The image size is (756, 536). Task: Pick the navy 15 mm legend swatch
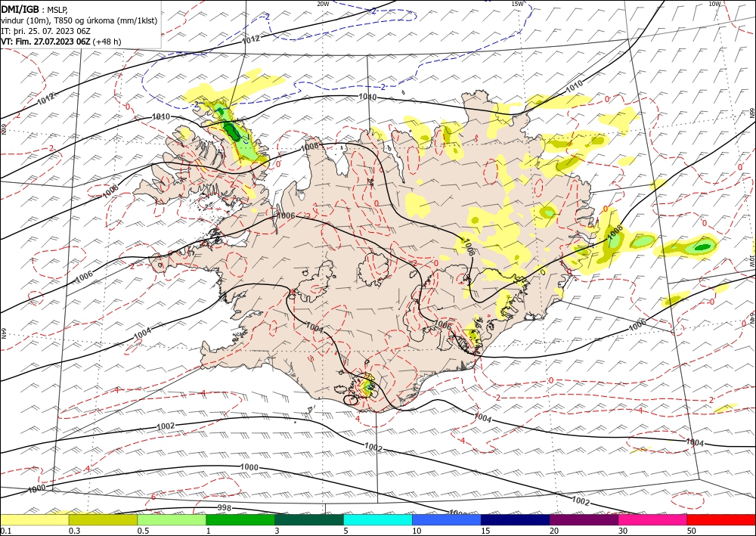pos(516,519)
